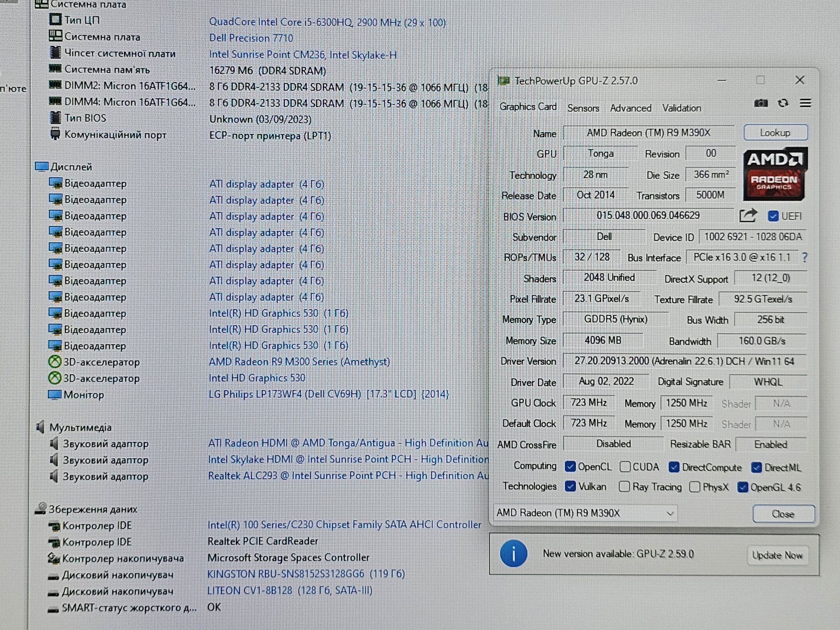Click the GPU-Z title bar app icon
The height and width of the screenshot is (630, 840).
pyautogui.click(x=503, y=80)
